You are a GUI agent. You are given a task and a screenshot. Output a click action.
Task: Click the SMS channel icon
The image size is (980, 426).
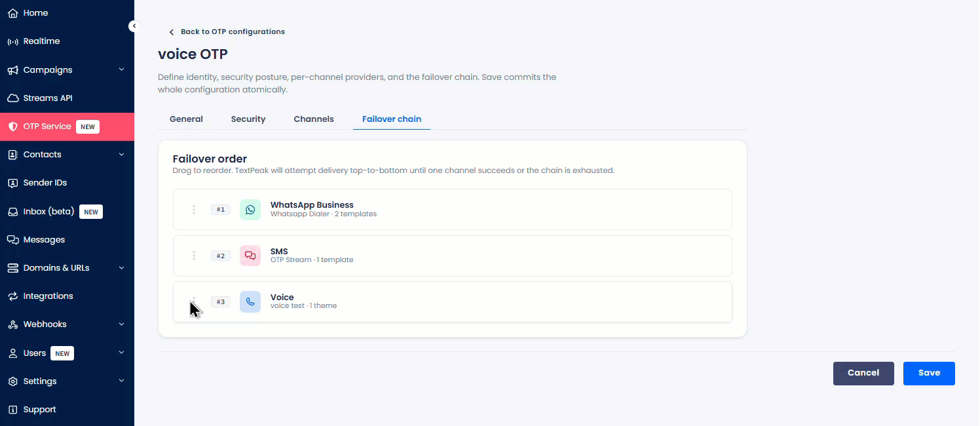(250, 256)
